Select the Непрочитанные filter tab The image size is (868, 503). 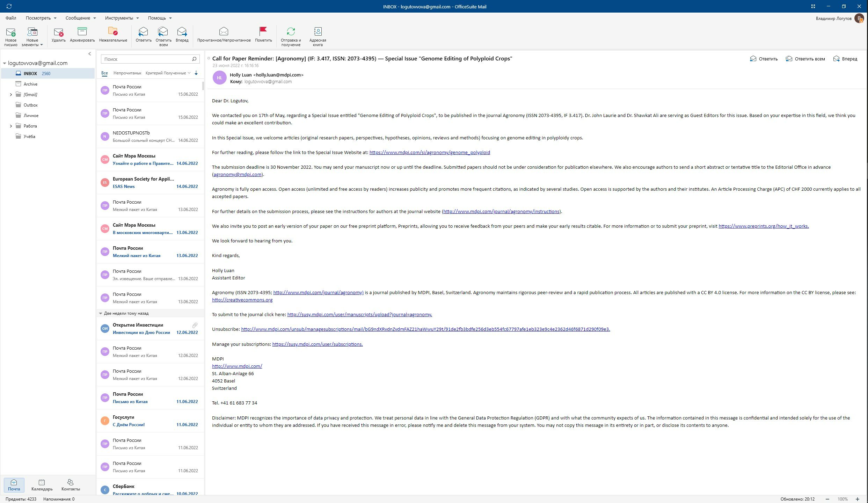(127, 73)
